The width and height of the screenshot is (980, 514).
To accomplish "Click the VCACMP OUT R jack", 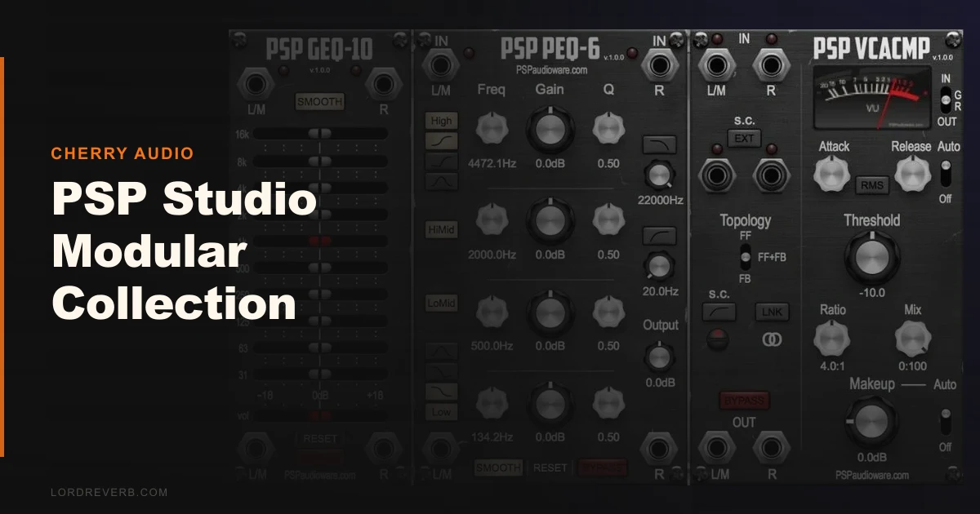I will 771,449.
